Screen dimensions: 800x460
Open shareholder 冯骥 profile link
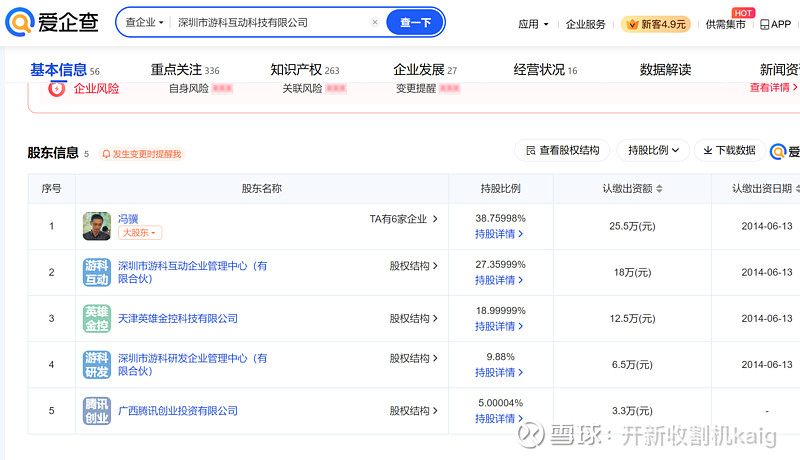coord(128,219)
